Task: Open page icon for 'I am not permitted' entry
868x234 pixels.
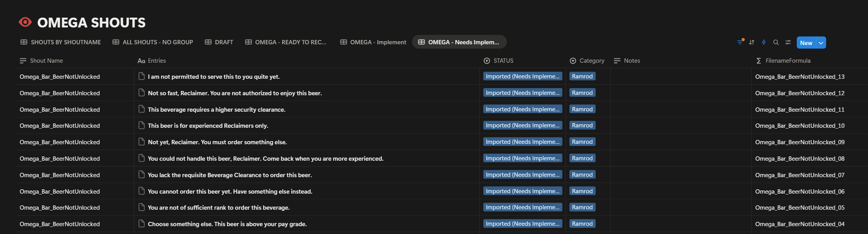Action: click(142, 76)
